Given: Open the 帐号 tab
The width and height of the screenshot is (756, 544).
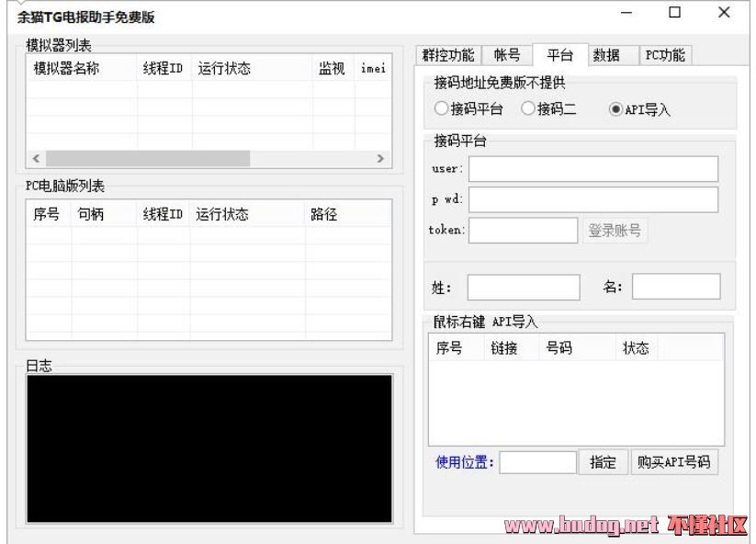Looking at the screenshot, I should 507,54.
